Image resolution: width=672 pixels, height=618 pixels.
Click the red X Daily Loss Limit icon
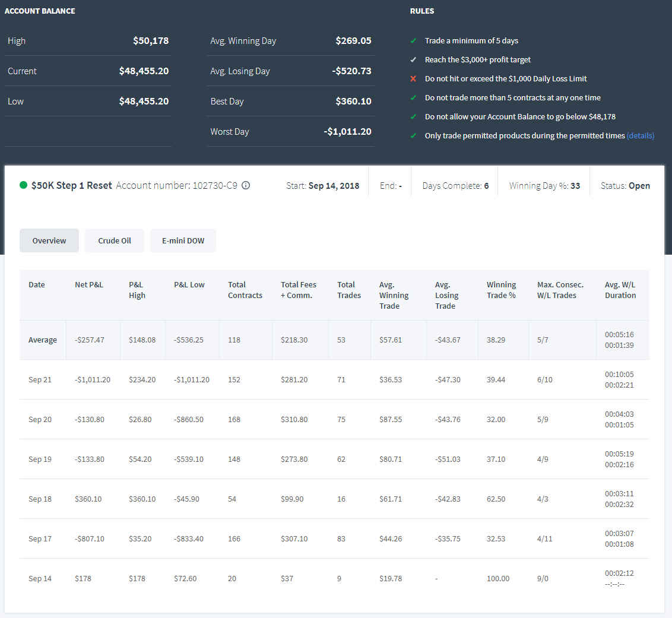[413, 79]
